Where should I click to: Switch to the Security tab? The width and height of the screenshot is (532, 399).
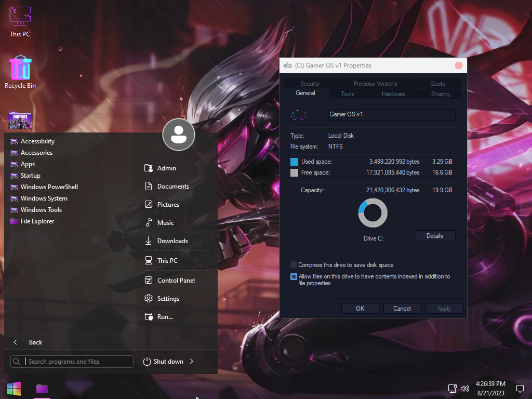point(310,84)
